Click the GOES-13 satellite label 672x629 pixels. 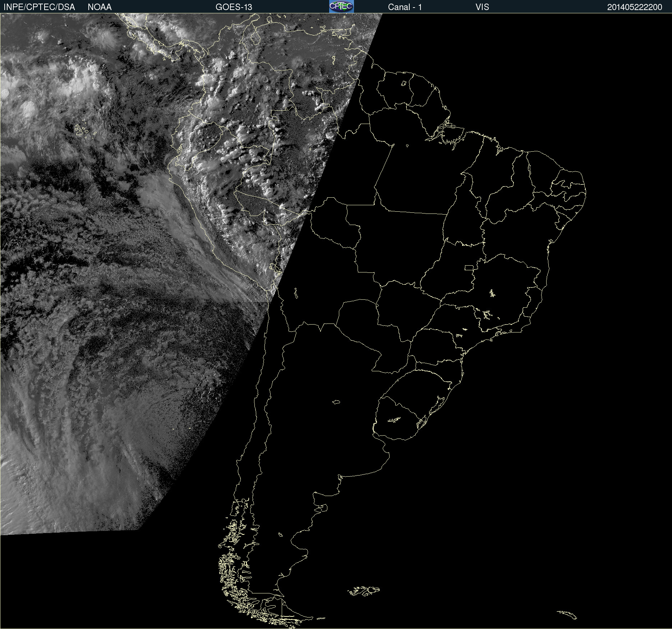[x=234, y=7]
